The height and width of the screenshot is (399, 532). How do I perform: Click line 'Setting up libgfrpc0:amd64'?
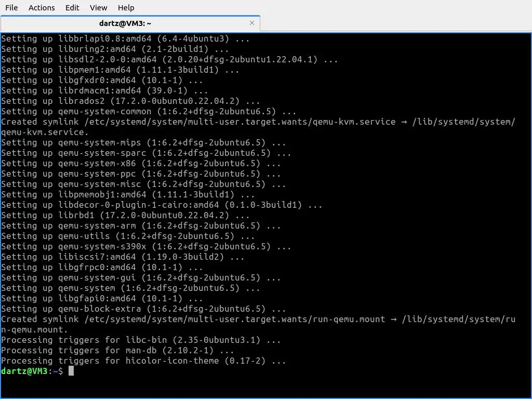point(102,267)
